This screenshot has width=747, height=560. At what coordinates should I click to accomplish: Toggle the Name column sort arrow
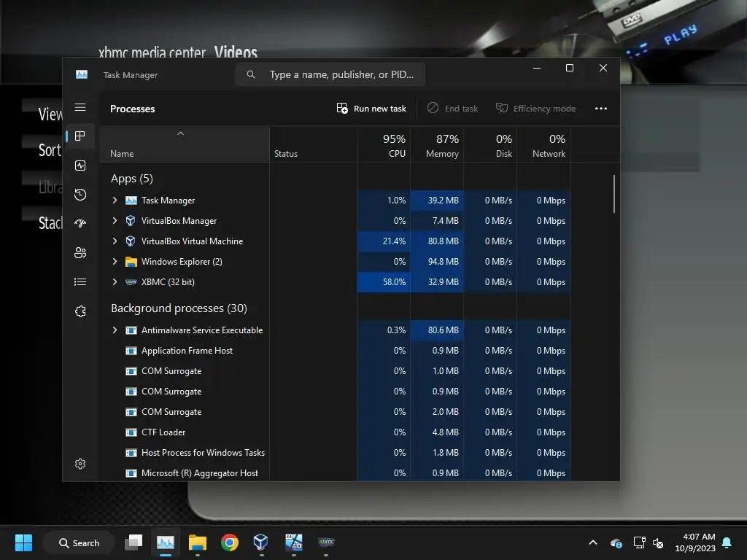point(180,134)
